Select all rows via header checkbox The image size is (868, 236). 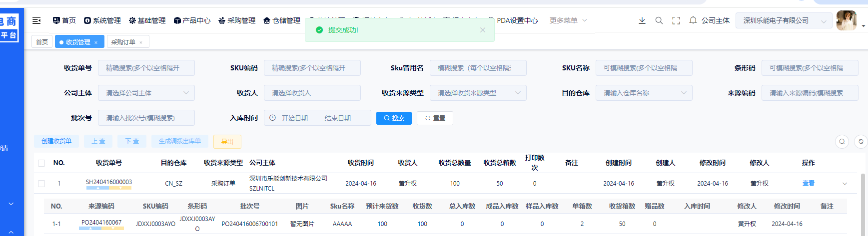(41, 163)
